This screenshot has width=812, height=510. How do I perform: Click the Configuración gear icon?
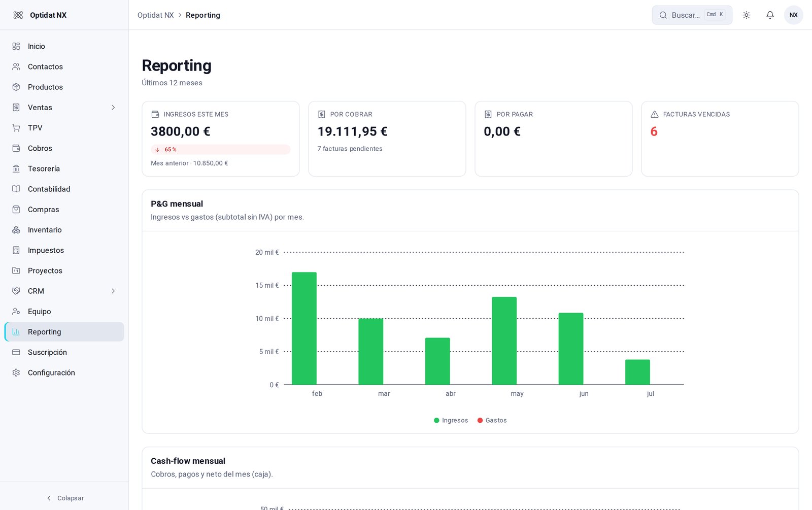16,372
